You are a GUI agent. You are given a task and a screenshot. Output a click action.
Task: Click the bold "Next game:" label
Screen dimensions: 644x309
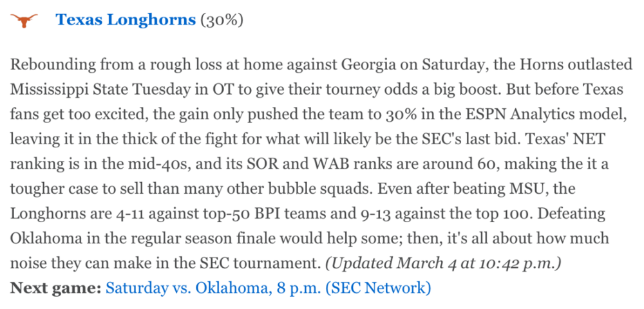click(55, 287)
